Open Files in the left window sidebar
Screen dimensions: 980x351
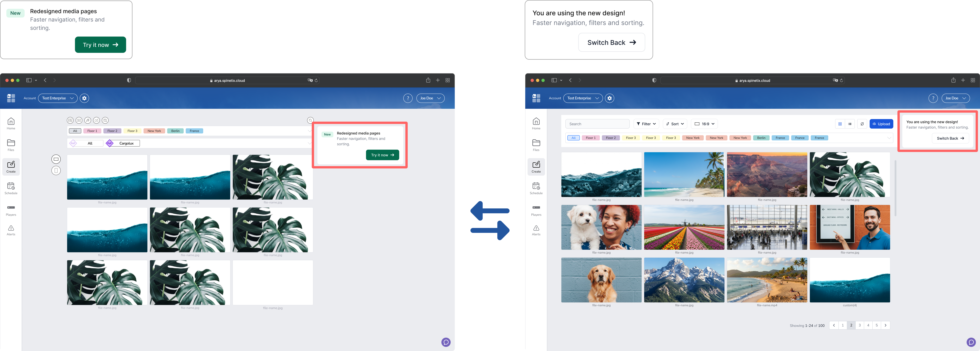tap(11, 145)
